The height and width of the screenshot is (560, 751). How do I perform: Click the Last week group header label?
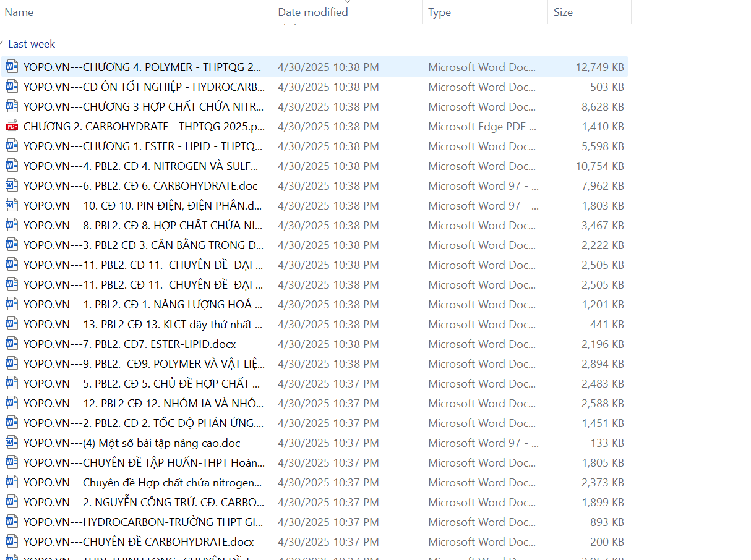32,44
